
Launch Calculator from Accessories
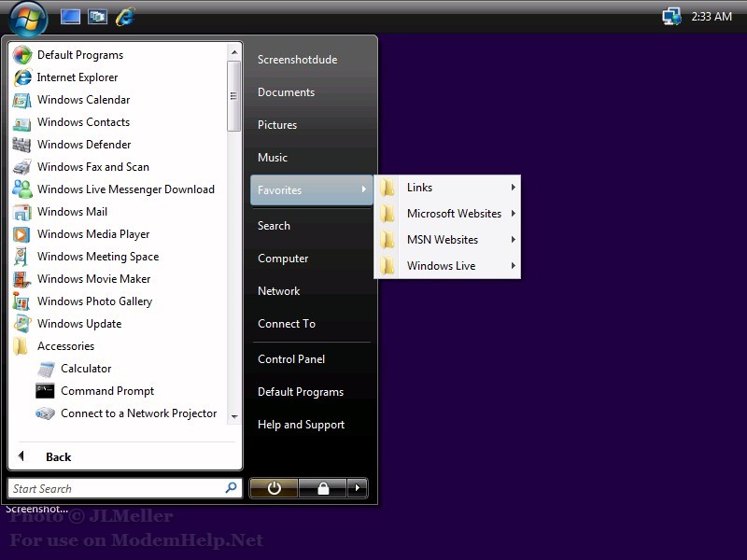pyautogui.click(x=86, y=369)
